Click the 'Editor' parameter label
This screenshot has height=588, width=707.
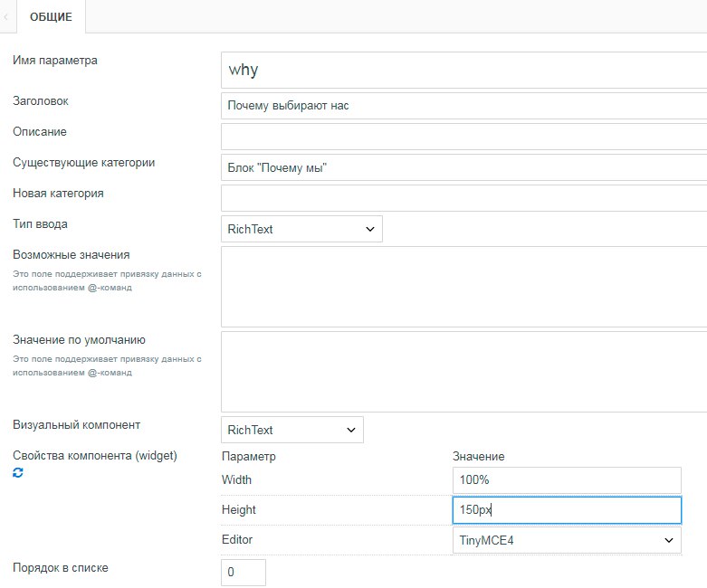click(237, 540)
